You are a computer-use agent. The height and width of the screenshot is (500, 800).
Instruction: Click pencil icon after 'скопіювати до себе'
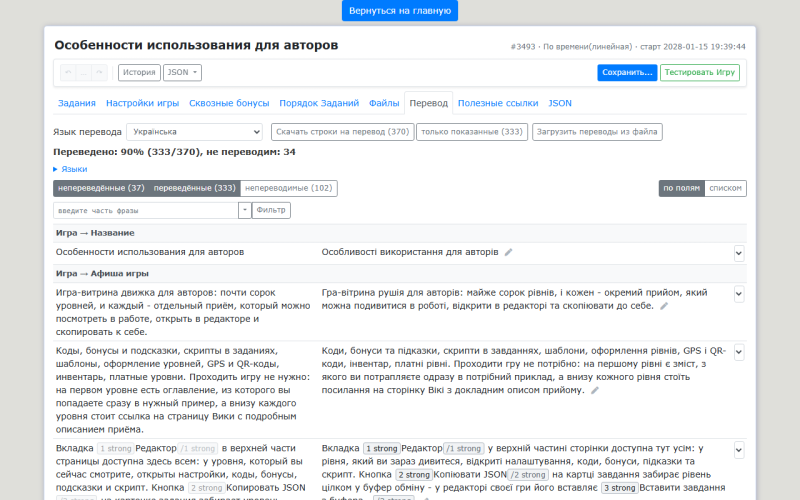click(664, 306)
